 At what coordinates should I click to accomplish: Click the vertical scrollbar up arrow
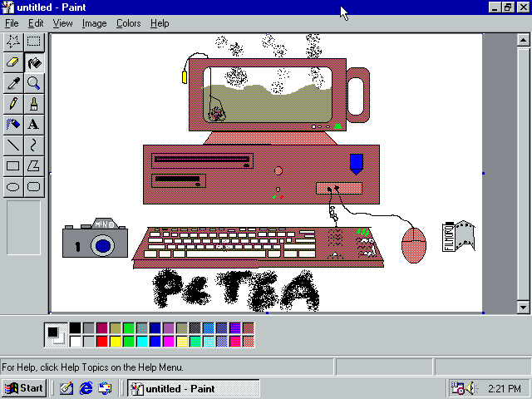tap(523, 41)
